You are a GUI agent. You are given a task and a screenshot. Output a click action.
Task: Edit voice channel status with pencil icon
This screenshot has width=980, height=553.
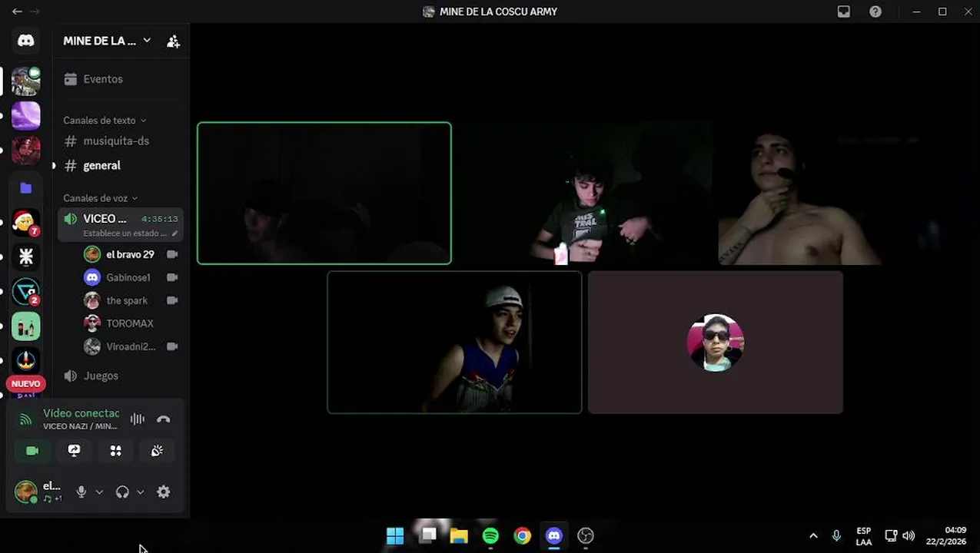click(x=174, y=233)
